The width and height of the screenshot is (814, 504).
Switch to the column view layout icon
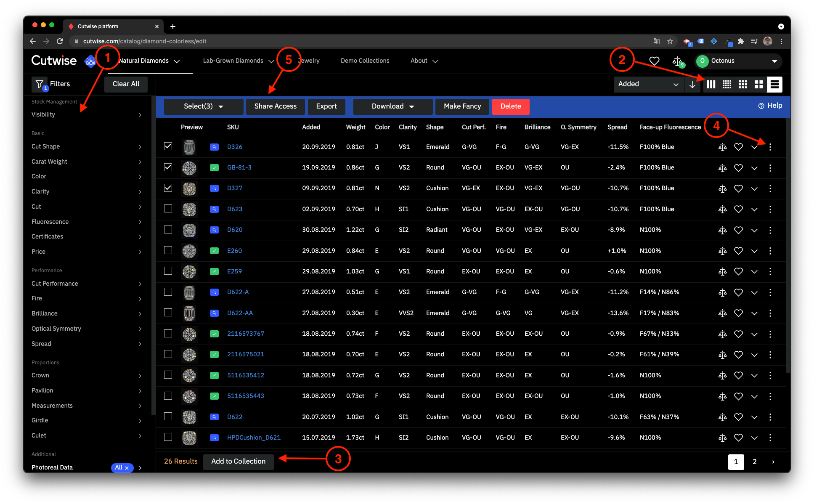pyautogui.click(x=711, y=84)
